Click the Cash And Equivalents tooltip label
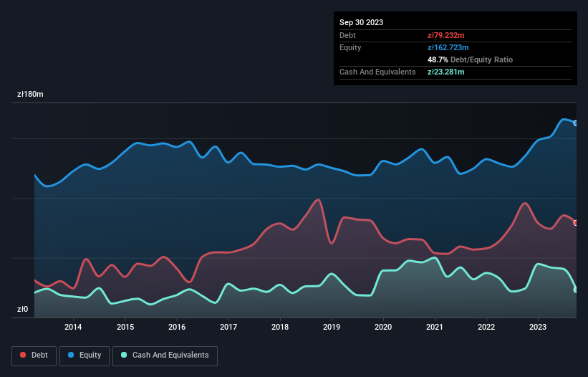The width and height of the screenshot is (588, 377). [377, 72]
